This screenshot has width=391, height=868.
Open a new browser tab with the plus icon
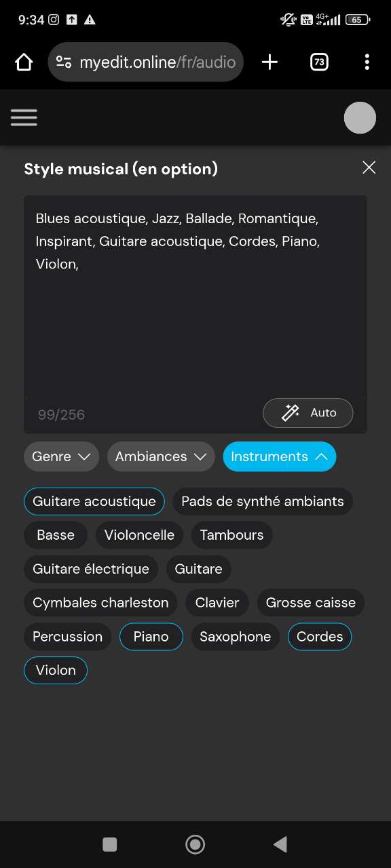[x=269, y=62]
